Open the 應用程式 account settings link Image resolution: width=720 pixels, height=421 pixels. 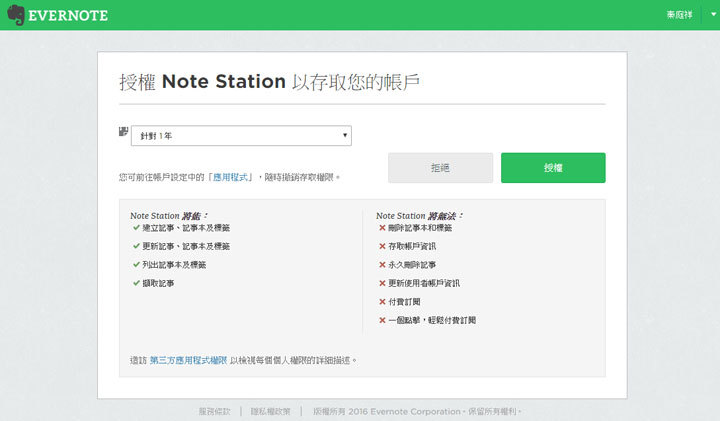point(231,177)
